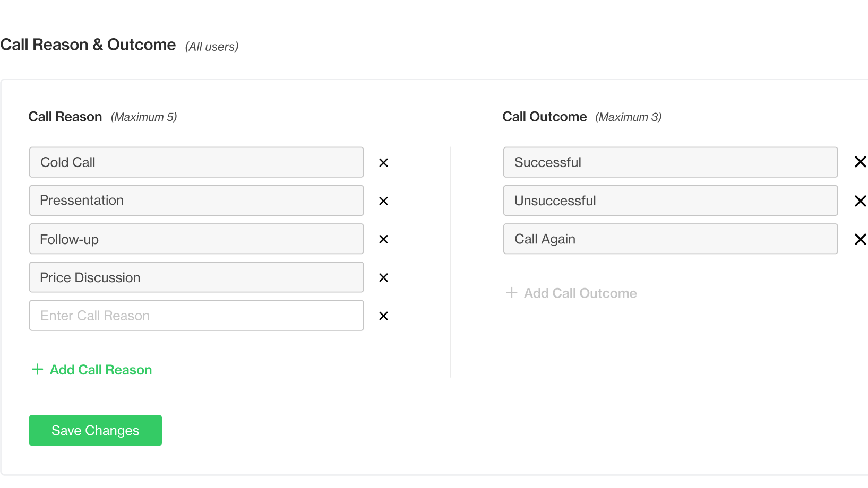Click the plus icon beside Add Call Outcome
Image resolution: width=868 pixels, height=488 pixels.
[511, 292]
